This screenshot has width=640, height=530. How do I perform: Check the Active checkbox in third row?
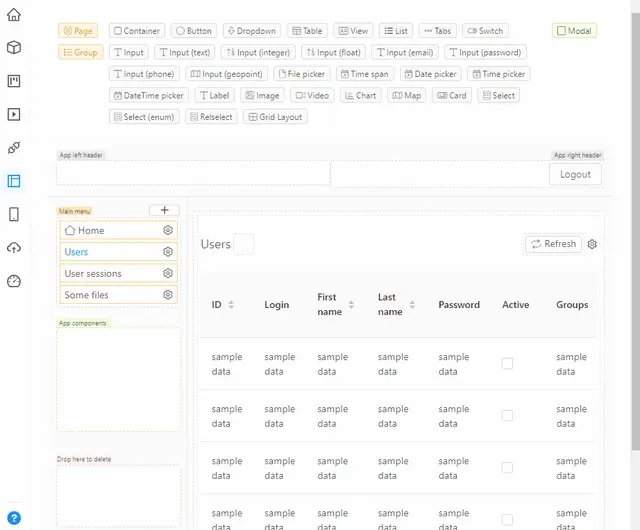pos(507,468)
